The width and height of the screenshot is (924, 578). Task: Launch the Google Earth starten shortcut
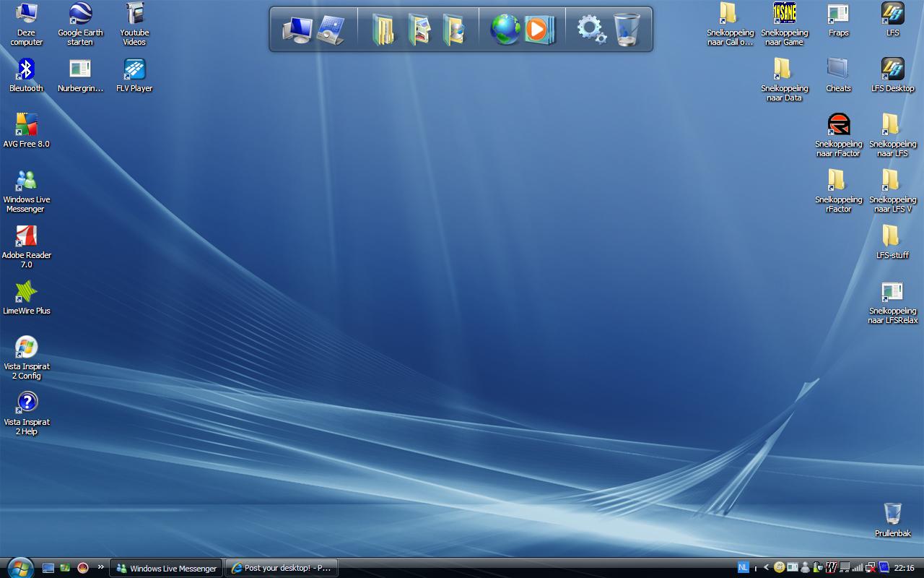pyautogui.click(x=80, y=25)
